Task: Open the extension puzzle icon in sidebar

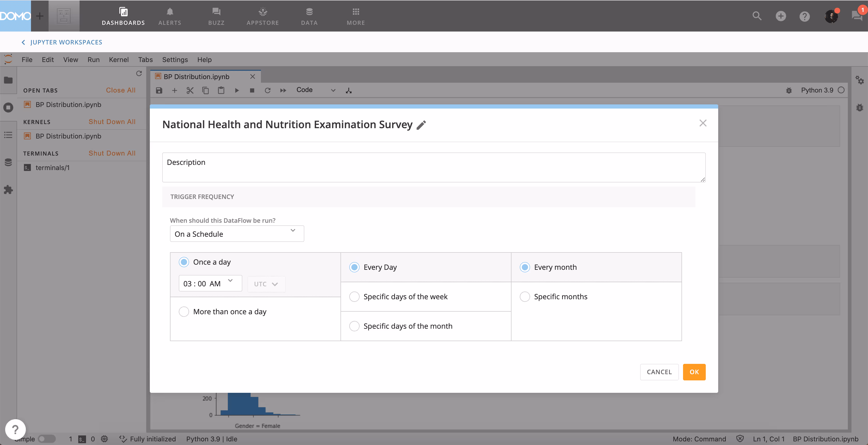Action: tap(9, 190)
